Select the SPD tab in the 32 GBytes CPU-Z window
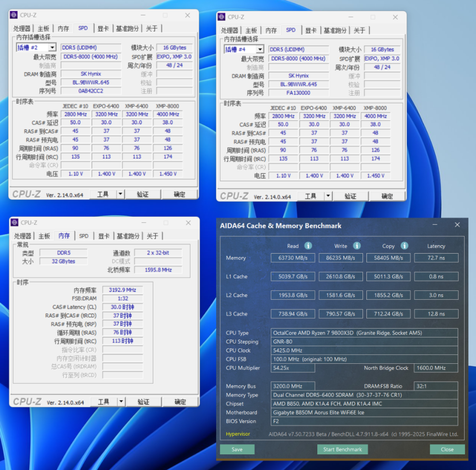The height and width of the screenshot is (470, 476). [84, 236]
